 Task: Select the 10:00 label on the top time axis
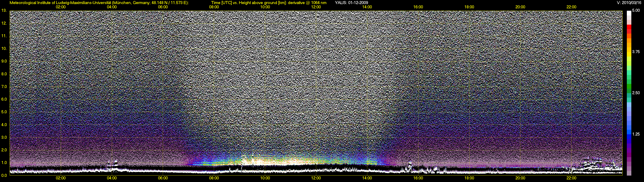pos(265,7)
